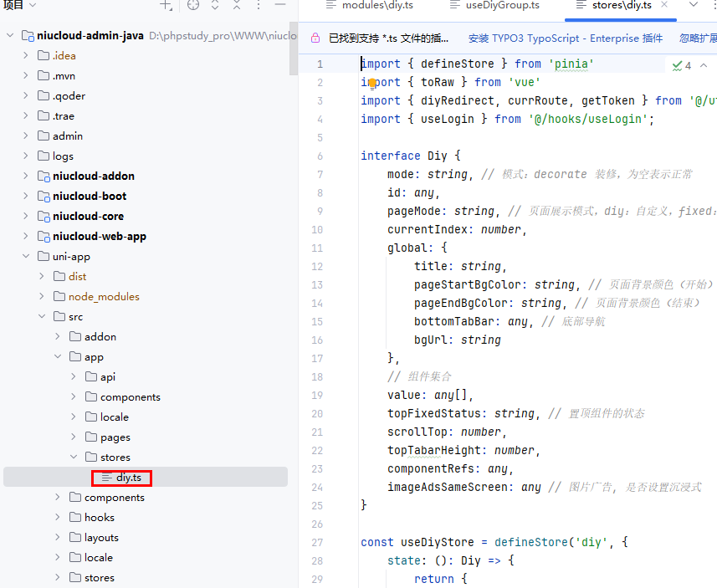Screen dimensions: 717x588
Task: Click the locate opened file crosshair icon
Action: (x=193, y=5)
